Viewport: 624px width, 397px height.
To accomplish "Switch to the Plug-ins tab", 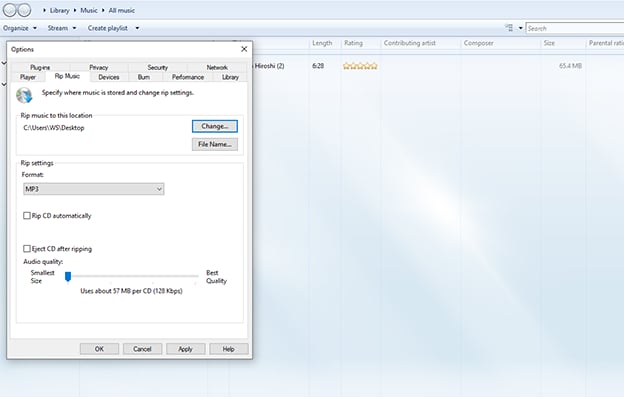I will (x=40, y=67).
